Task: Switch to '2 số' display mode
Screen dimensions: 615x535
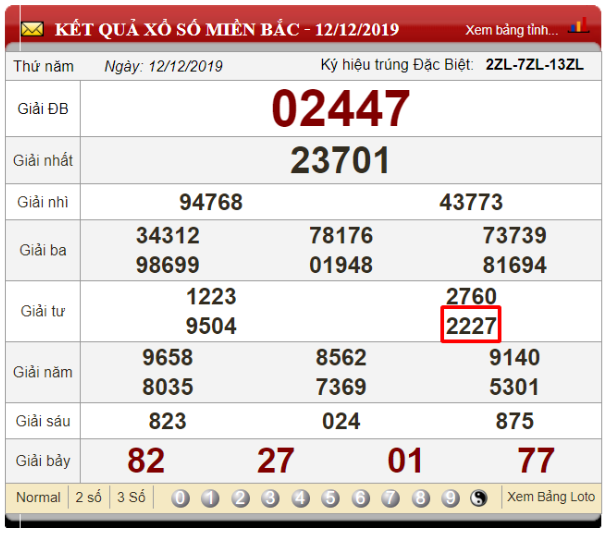Action: tap(89, 497)
